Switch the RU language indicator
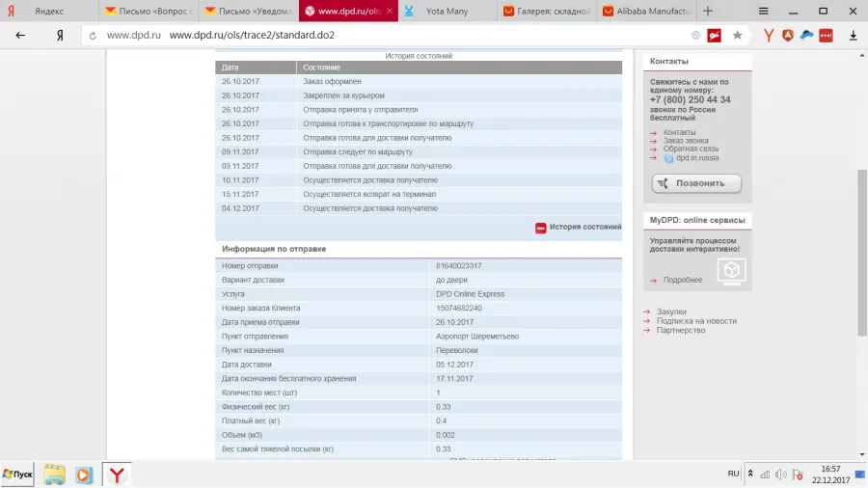Viewport: 868px width, 488px height. tap(734, 474)
